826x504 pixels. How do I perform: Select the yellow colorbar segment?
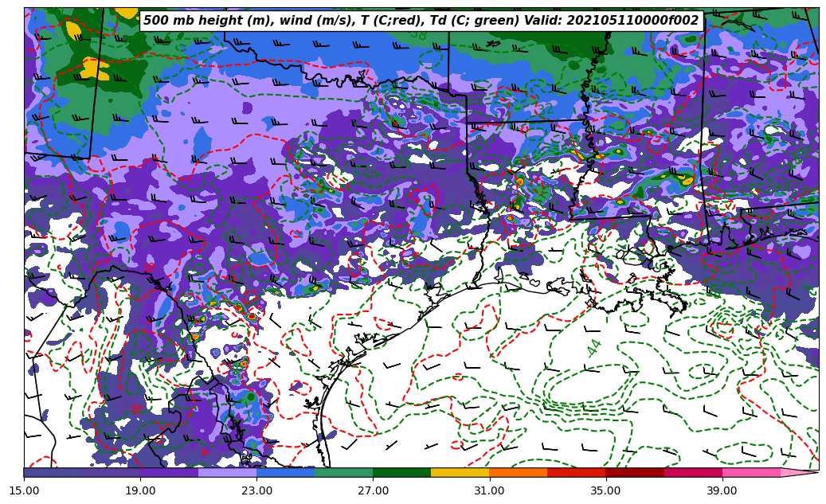pos(460,472)
